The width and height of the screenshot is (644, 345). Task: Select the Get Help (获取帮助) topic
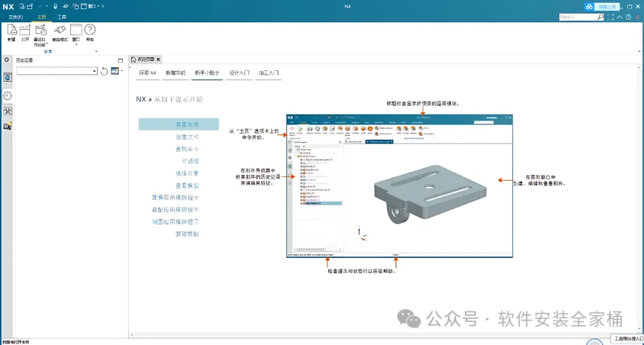(187, 234)
